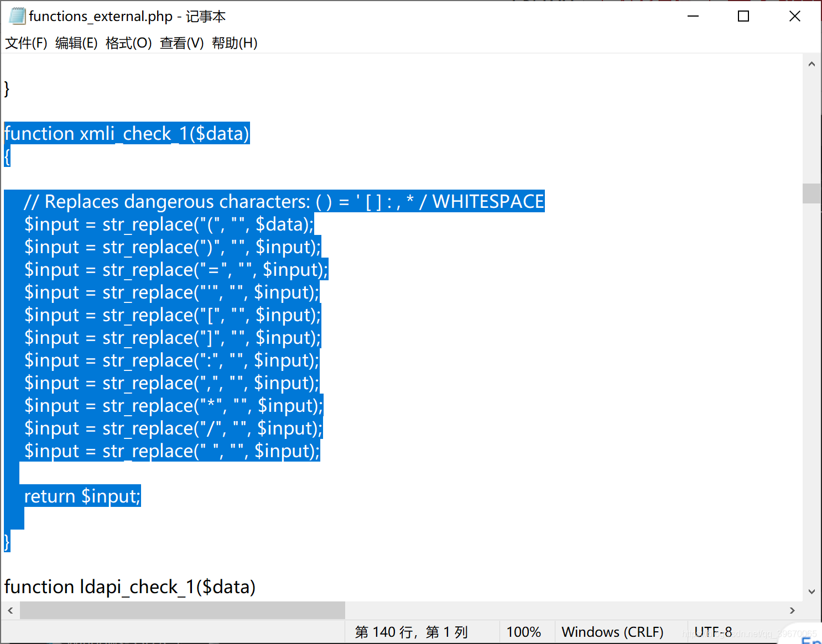Image resolution: width=822 pixels, height=644 pixels.
Task: Open the 文件(F) menu
Action: [x=26, y=43]
